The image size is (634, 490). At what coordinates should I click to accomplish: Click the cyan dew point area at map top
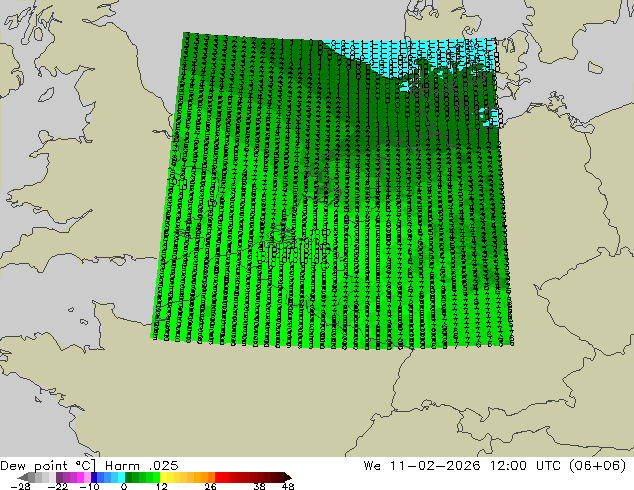tap(408, 55)
